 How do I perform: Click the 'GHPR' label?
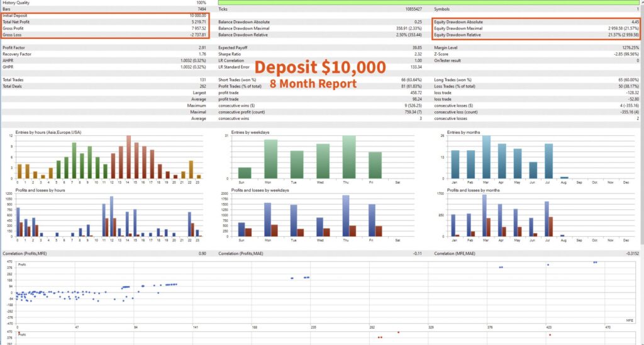8,67
